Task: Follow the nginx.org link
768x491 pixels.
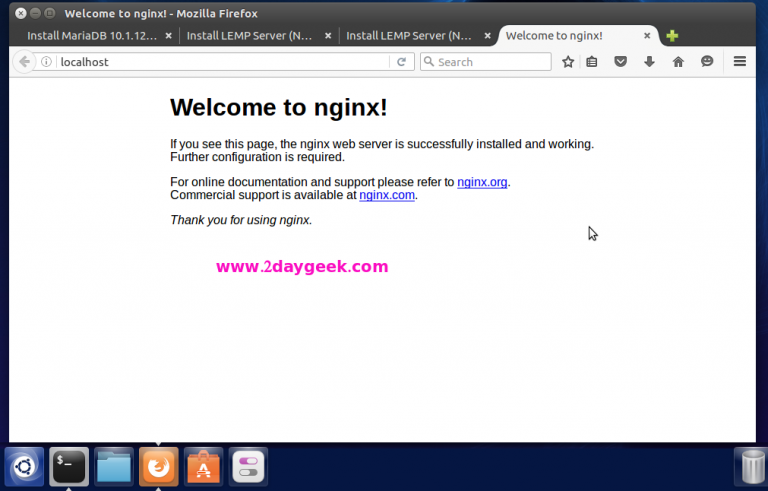Action: coord(482,182)
